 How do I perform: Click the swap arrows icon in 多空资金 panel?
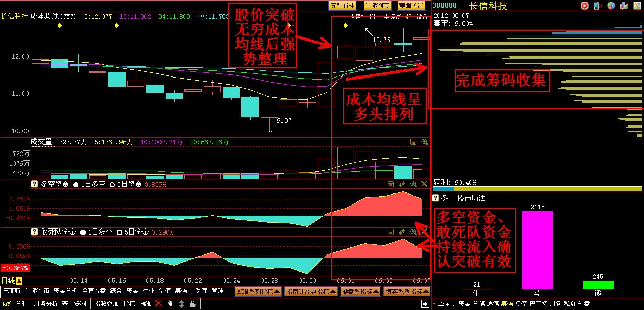click(402, 184)
